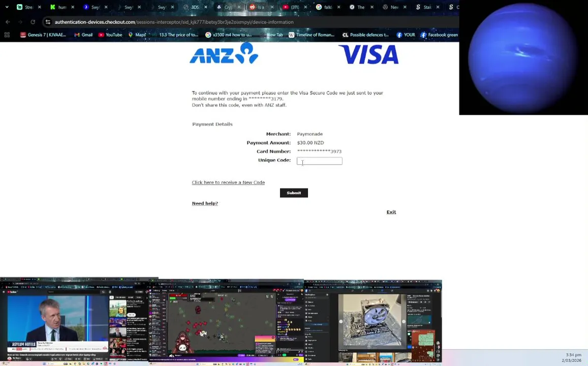Open the apps grid icon in bookmarks bar

(x=7, y=35)
